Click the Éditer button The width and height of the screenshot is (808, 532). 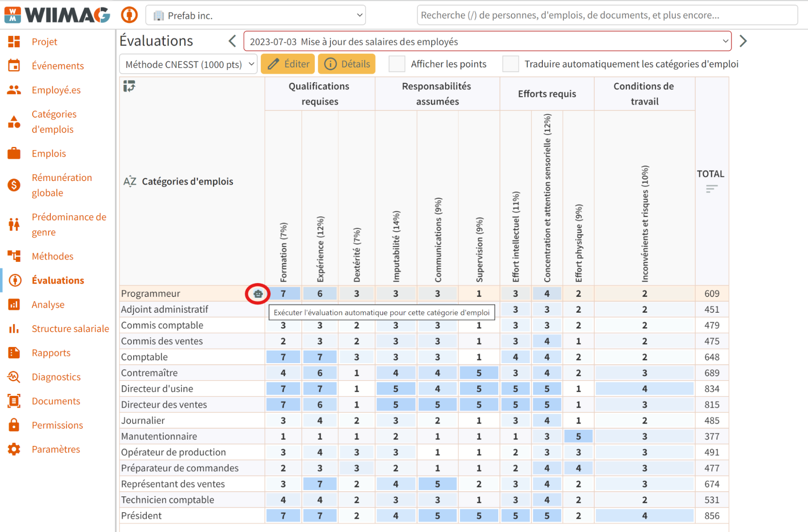(288, 64)
